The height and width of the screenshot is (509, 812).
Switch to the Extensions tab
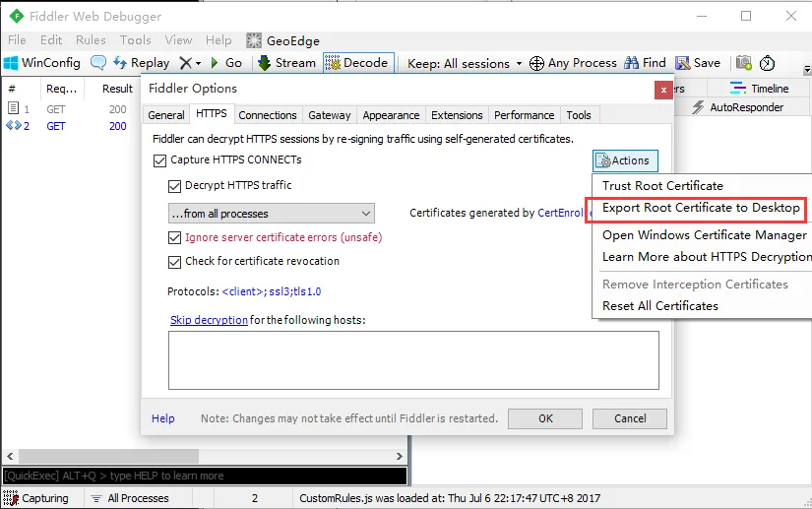(x=457, y=115)
